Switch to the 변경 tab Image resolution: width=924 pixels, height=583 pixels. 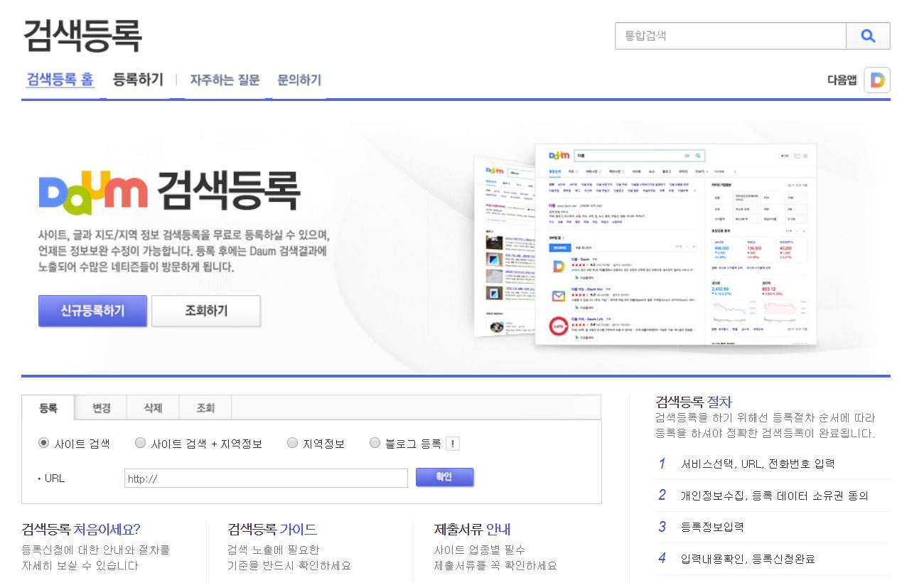click(102, 408)
